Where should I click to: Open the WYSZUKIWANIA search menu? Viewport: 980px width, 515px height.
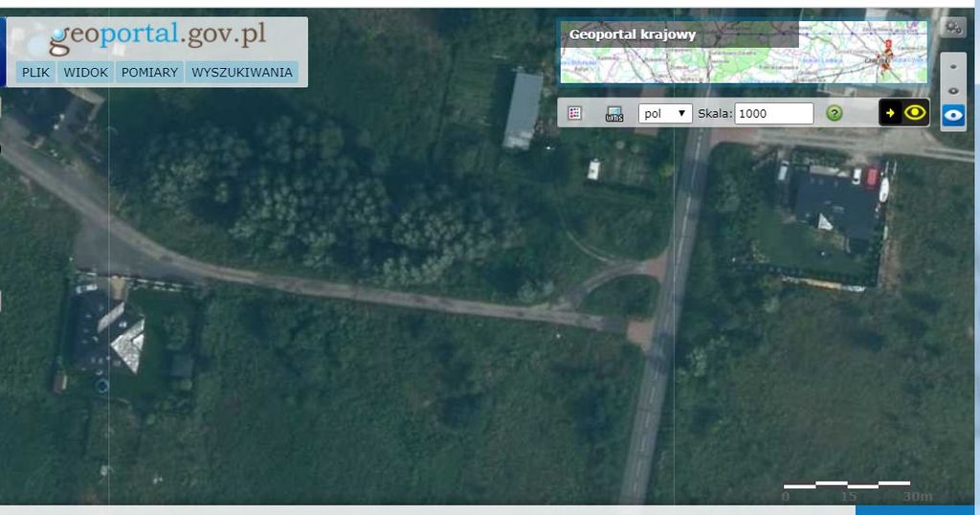coord(241,72)
